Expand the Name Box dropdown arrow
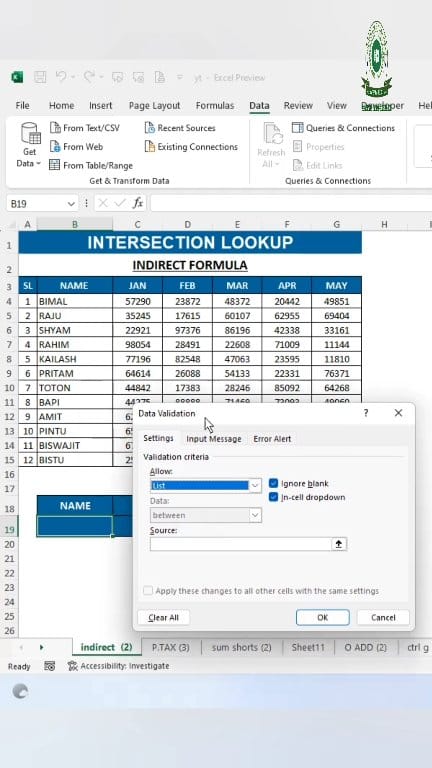Screen dimensions: 432x768 coord(72,203)
